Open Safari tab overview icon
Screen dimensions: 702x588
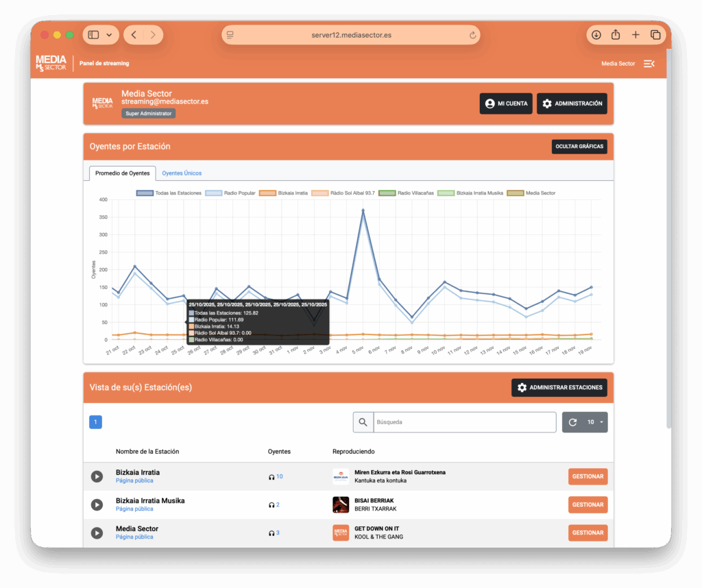point(655,35)
